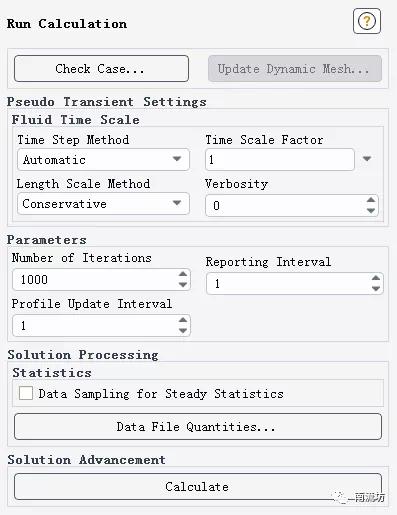This screenshot has width=397, height=515.
Task: Start the Calculate button
Action: coord(198,487)
